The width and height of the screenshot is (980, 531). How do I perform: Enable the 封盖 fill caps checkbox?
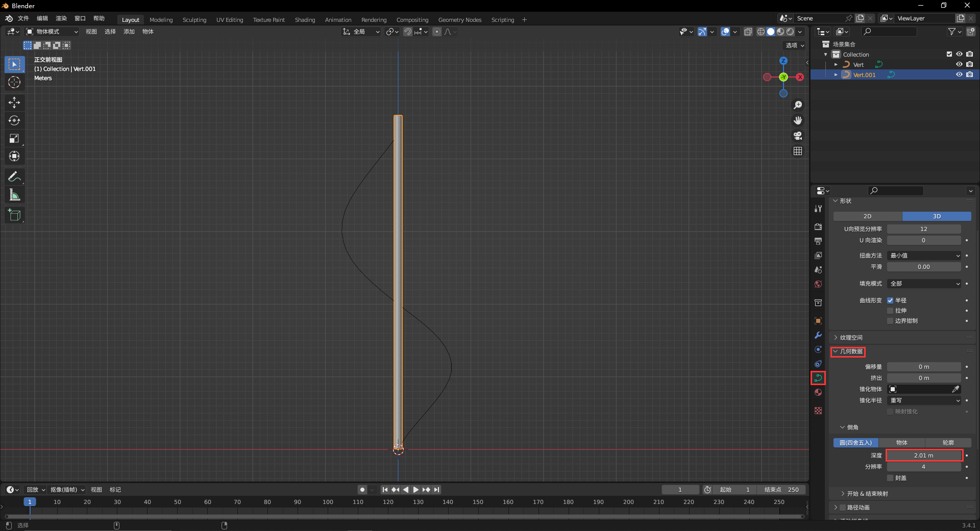pos(890,478)
